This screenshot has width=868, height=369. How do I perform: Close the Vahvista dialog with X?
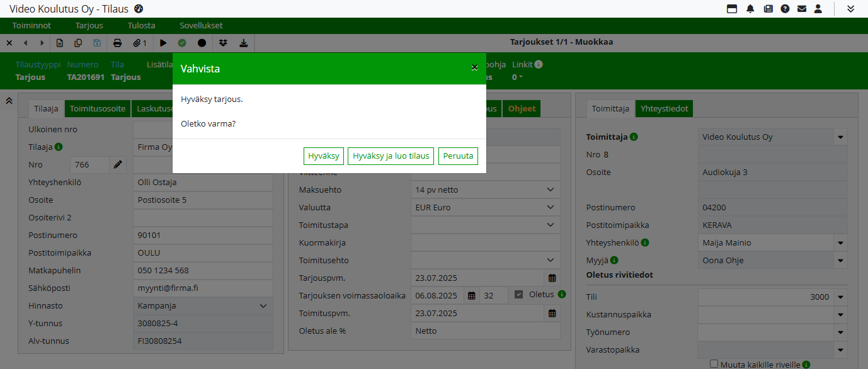coord(475,67)
